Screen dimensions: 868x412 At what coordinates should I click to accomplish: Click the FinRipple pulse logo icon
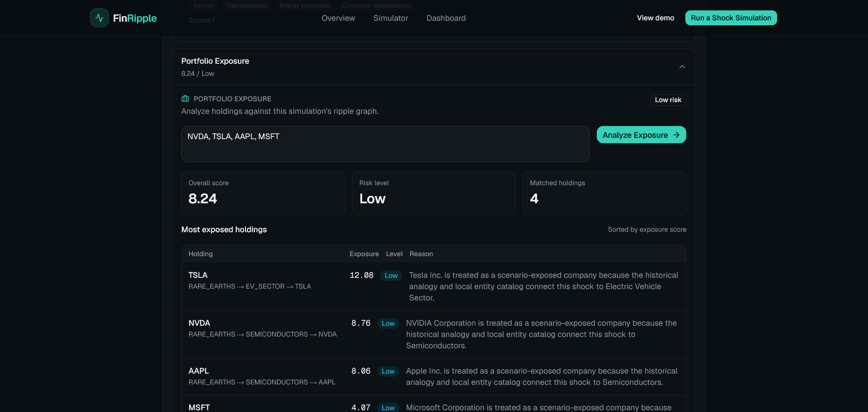tap(99, 18)
